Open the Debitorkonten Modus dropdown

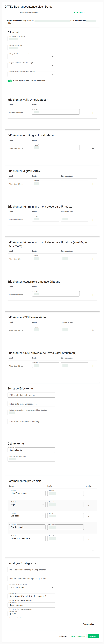pos(31,450)
